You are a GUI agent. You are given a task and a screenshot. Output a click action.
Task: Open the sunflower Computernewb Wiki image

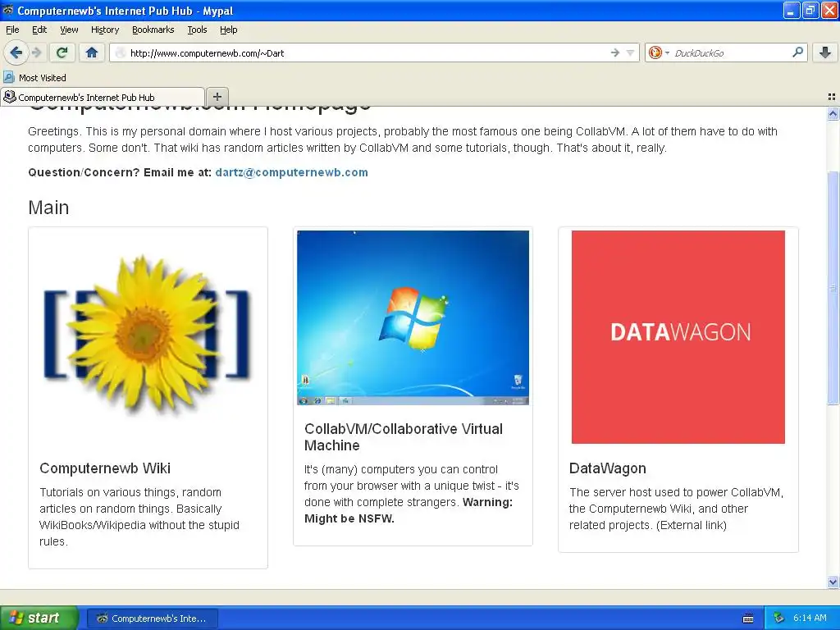point(148,337)
